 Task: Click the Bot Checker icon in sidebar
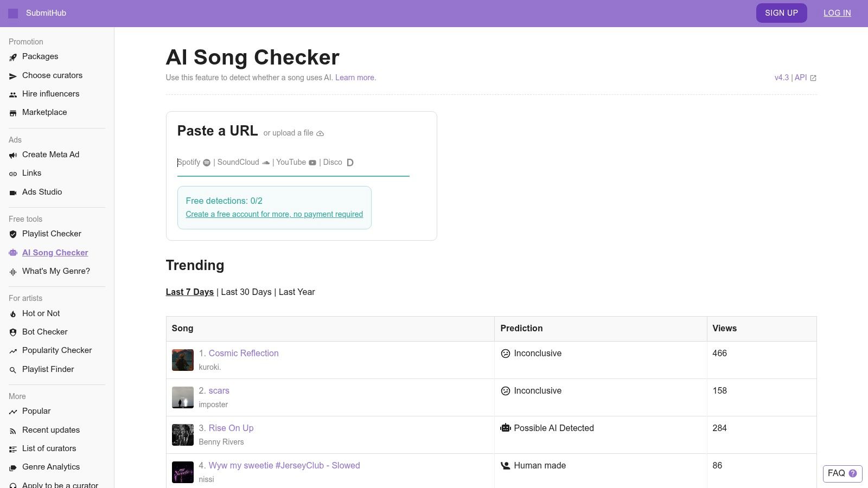(x=13, y=332)
